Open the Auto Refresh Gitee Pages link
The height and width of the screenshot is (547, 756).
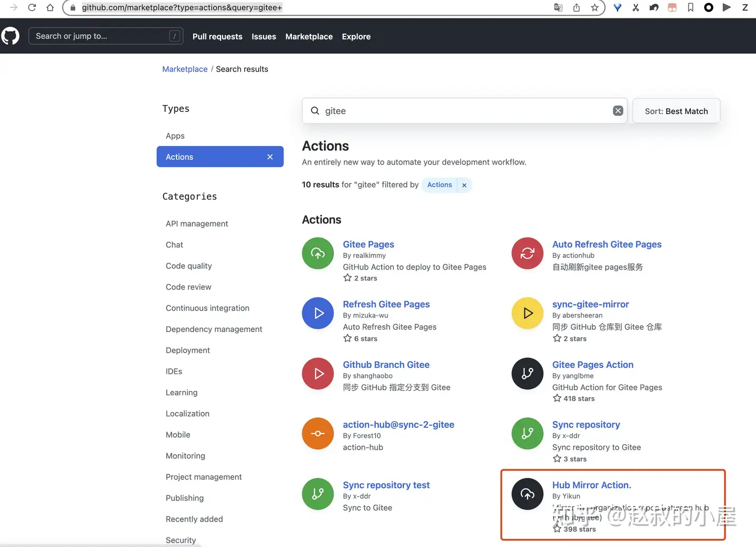coord(607,244)
